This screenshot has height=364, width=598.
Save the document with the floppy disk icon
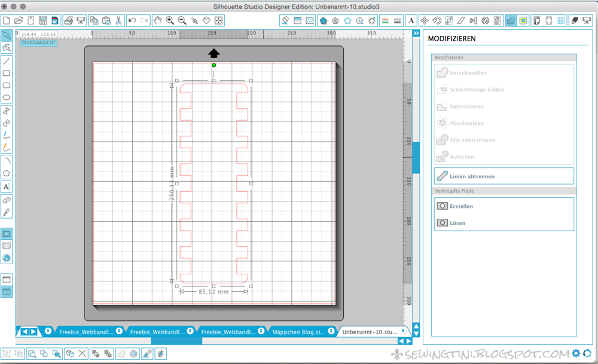[42, 20]
